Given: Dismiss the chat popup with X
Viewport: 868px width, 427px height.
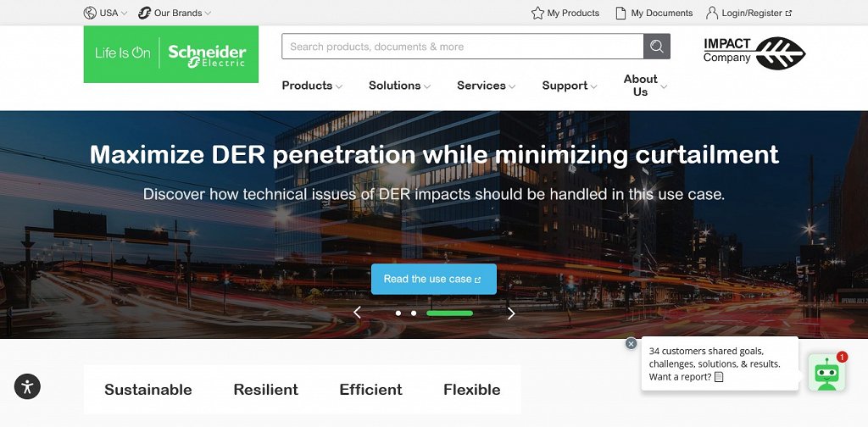Looking at the screenshot, I should (x=631, y=343).
